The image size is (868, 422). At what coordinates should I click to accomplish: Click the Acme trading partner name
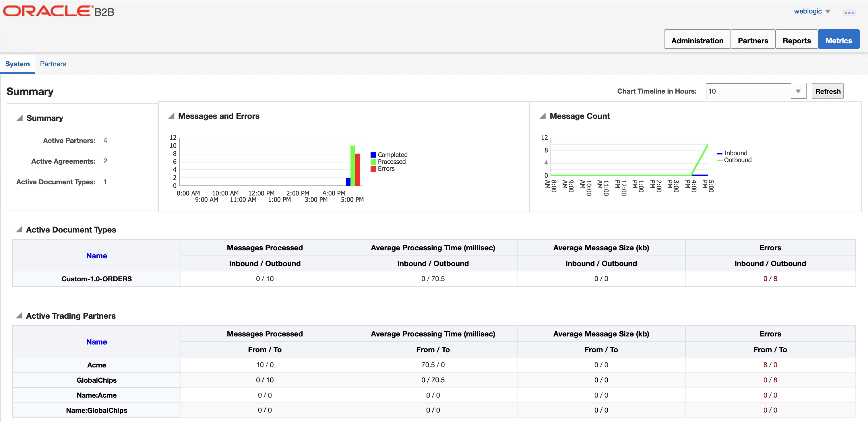click(x=97, y=365)
